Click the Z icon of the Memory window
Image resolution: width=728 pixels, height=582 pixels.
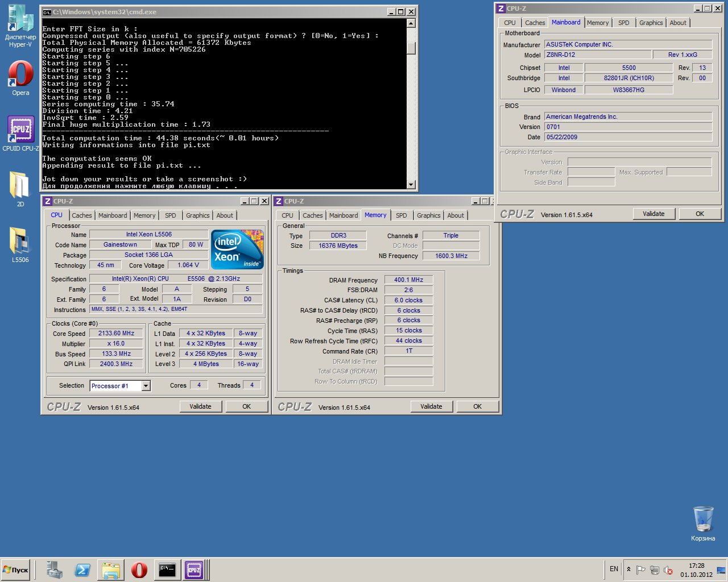point(279,201)
